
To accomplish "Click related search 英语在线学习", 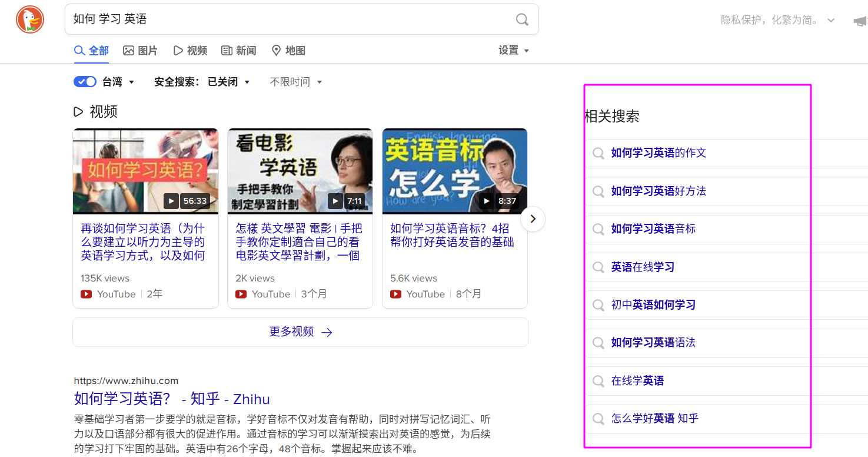I will (643, 267).
